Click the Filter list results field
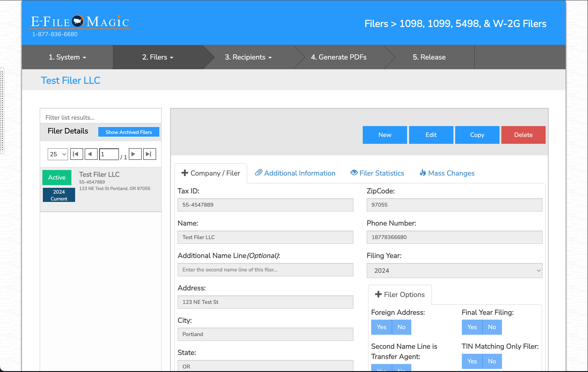588x372 pixels. pos(101,118)
